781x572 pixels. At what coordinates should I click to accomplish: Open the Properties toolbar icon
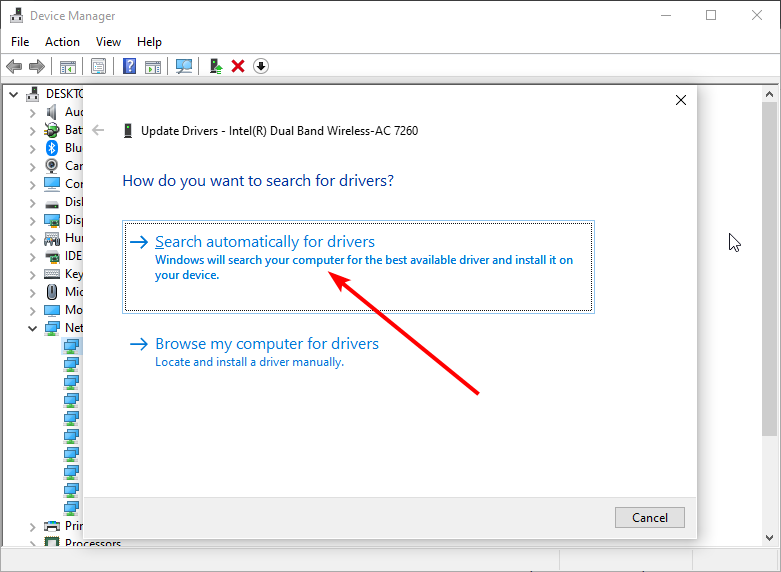(99, 66)
